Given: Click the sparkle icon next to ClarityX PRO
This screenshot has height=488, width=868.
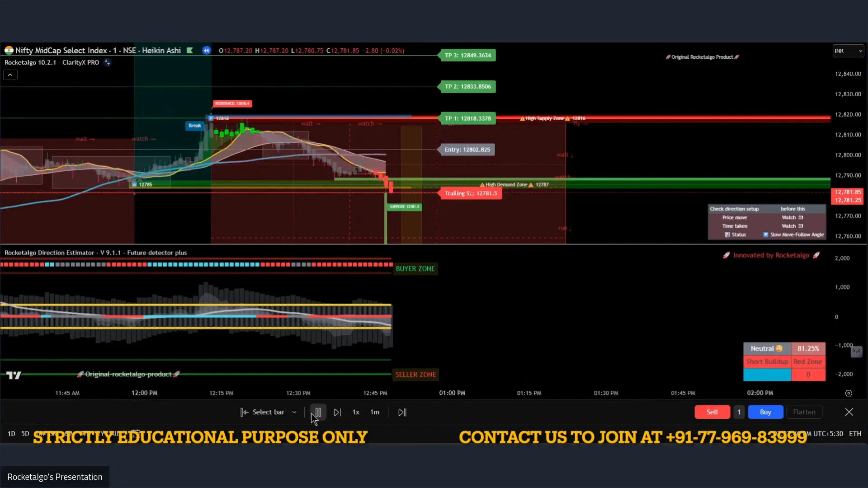Looking at the screenshot, I should 107,62.
